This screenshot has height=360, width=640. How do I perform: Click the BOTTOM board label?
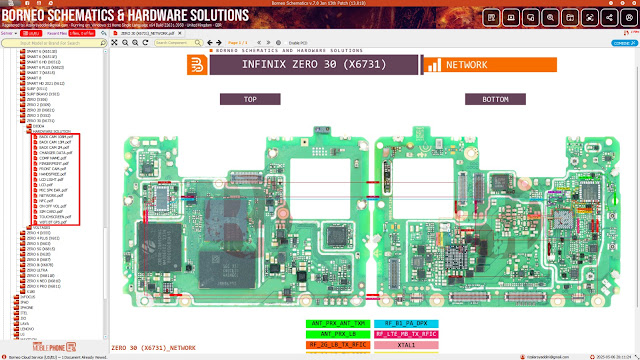(x=495, y=99)
